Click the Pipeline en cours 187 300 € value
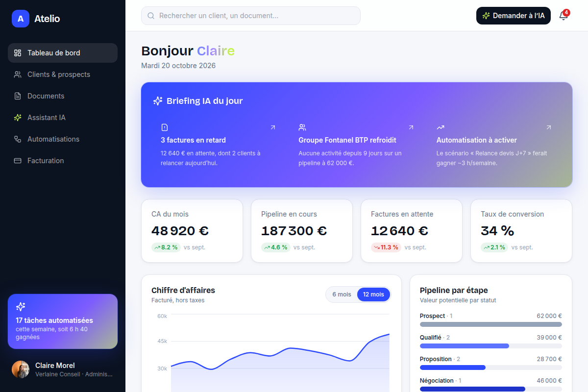The width and height of the screenshot is (588, 392). coord(294,230)
